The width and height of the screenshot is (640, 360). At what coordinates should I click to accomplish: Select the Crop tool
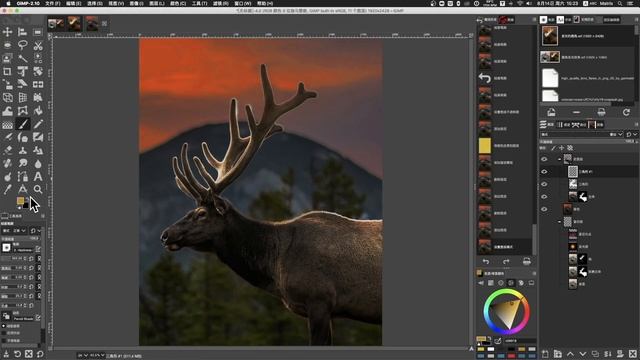tap(7, 71)
